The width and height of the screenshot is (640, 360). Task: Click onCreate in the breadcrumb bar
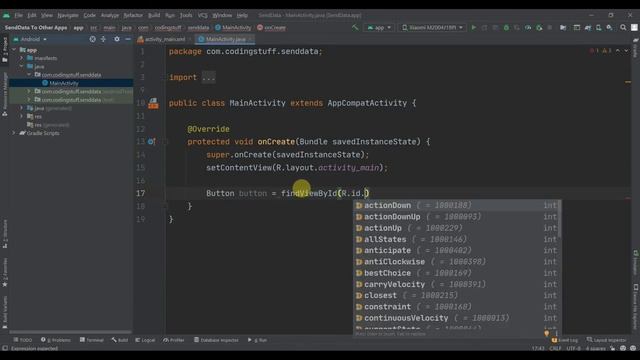[x=271, y=28]
